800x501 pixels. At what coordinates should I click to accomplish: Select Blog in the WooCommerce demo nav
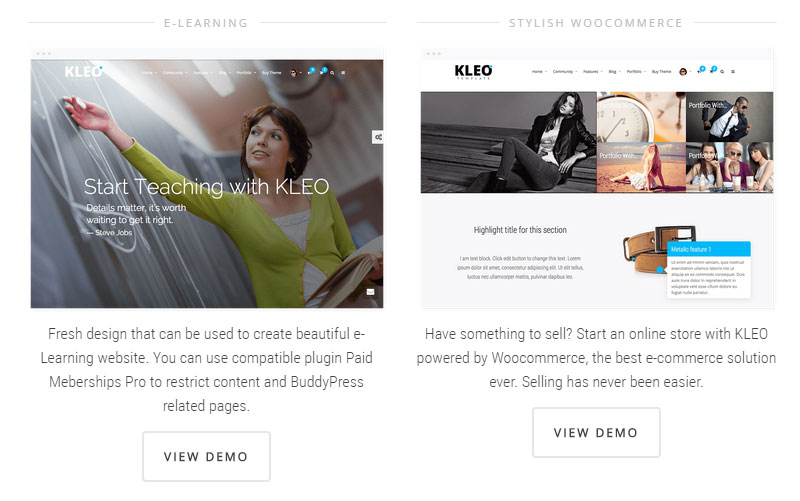coord(614,71)
